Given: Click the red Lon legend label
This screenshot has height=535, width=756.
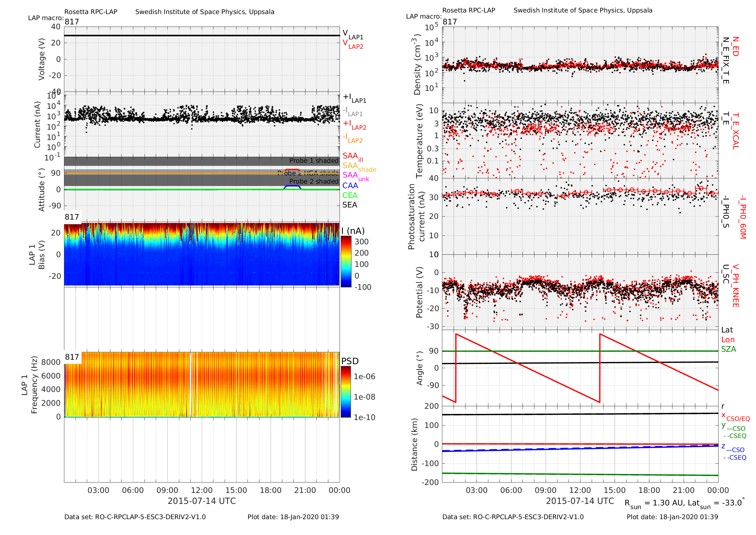Looking at the screenshot, I should click(x=728, y=340).
